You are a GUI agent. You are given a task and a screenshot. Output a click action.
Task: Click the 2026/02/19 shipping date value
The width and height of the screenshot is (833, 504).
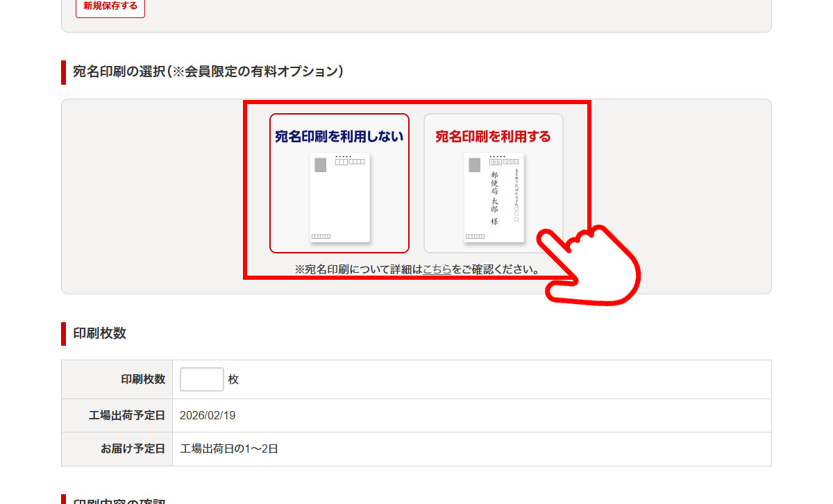click(x=208, y=416)
